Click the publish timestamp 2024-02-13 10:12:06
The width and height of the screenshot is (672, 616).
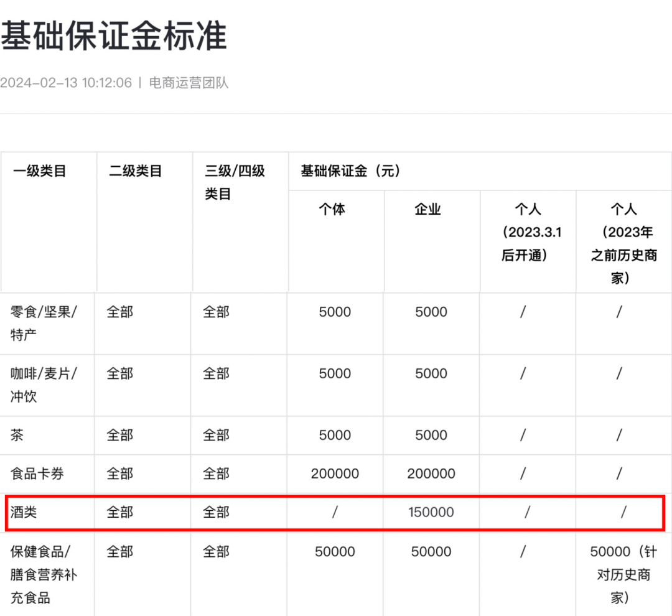(x=66, y=83)
